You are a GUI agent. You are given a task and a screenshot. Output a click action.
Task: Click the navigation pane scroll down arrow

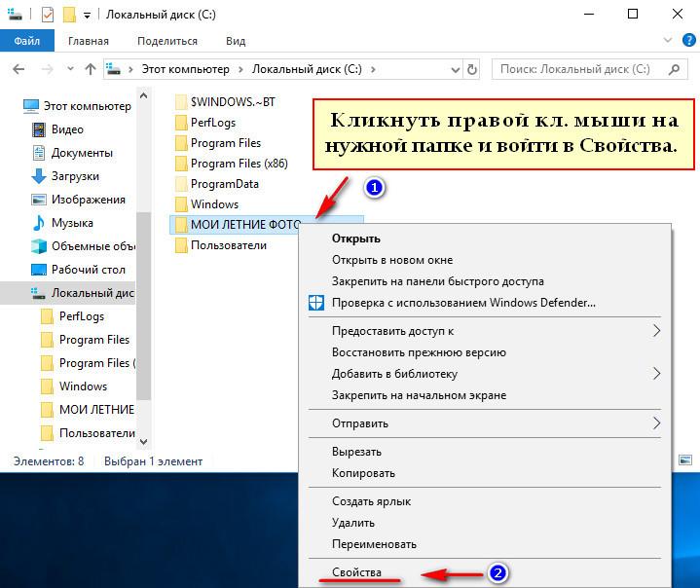point(143,442)
